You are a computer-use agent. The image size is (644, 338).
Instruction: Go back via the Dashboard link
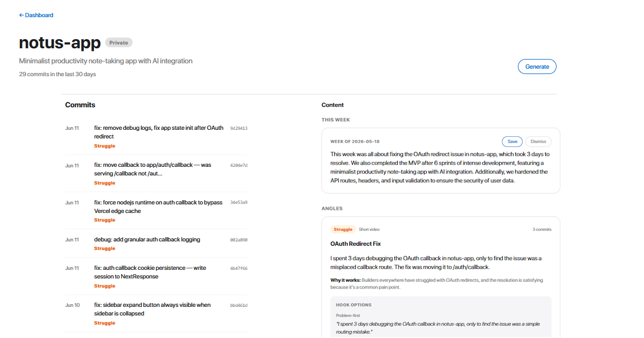coord(36,15)
